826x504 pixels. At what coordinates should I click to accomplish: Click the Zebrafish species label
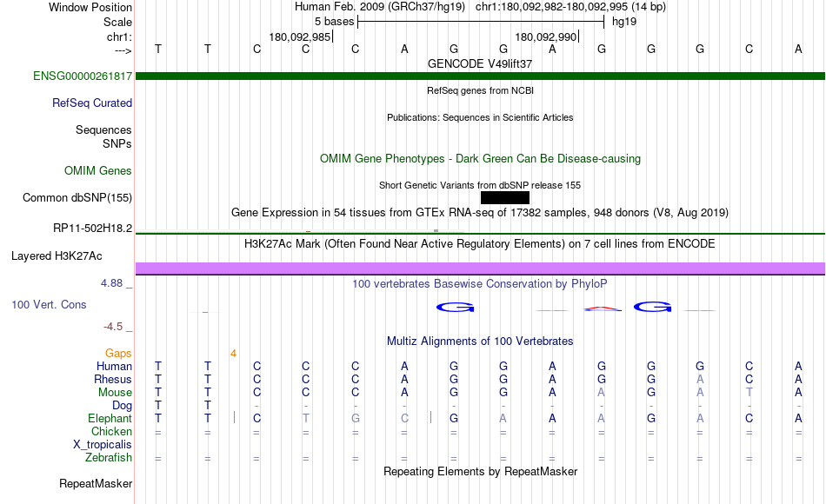pyautogui.click(x=109, y=458)
